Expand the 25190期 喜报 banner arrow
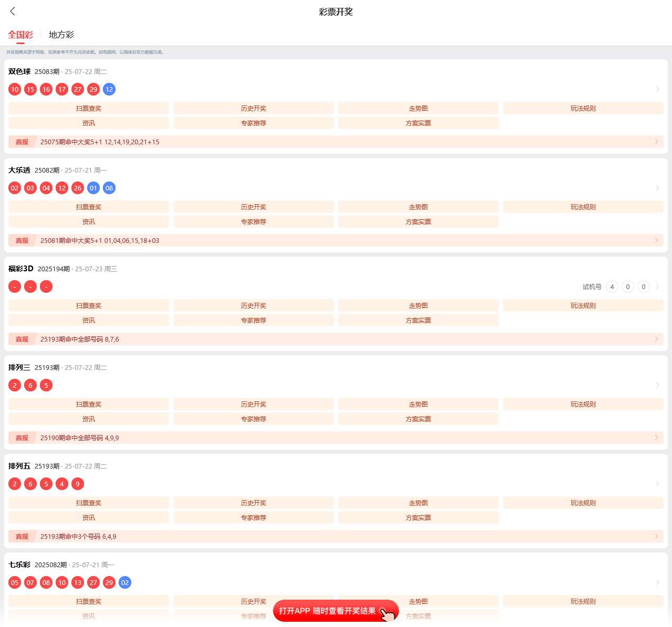The width and height of the screenshot is (672, 627). click(656, 438)
